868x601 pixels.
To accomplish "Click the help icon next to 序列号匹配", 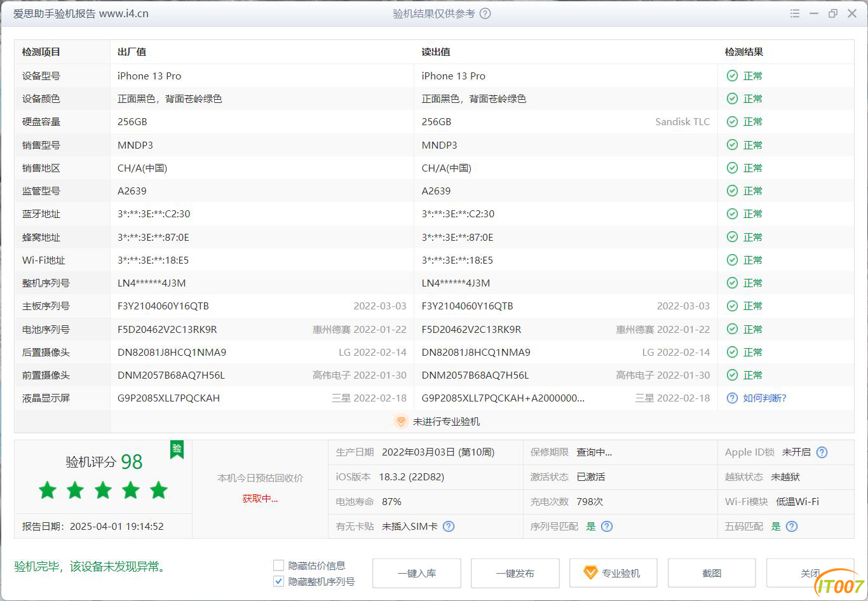I will coord(607,526).
